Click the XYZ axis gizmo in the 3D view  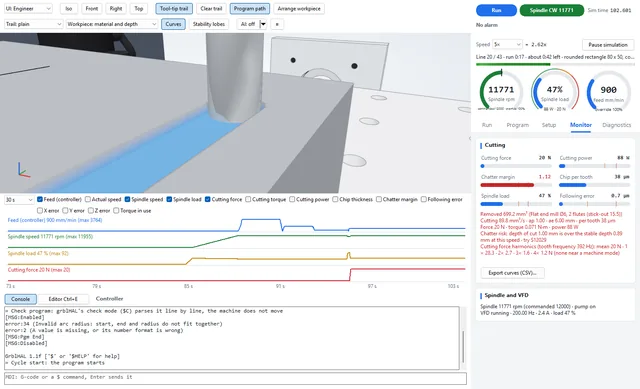23,170
